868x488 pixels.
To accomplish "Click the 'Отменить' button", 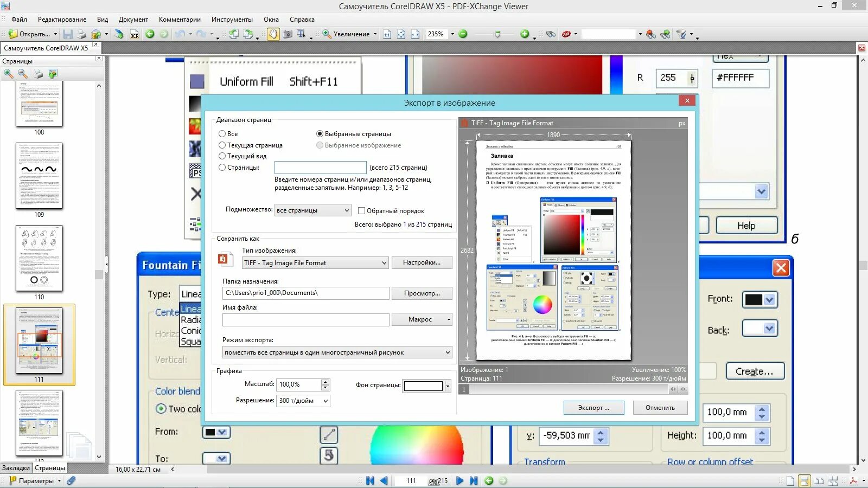I will 660,408.
